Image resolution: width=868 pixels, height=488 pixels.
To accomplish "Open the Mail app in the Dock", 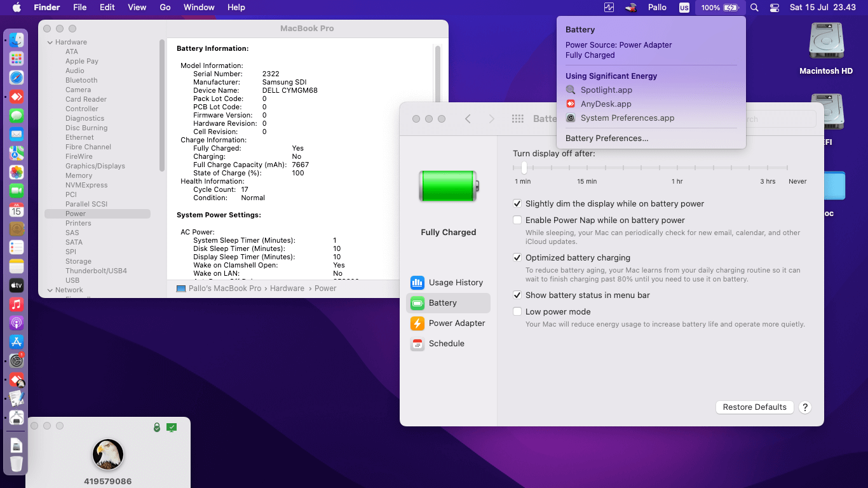I will click(17, 134).
